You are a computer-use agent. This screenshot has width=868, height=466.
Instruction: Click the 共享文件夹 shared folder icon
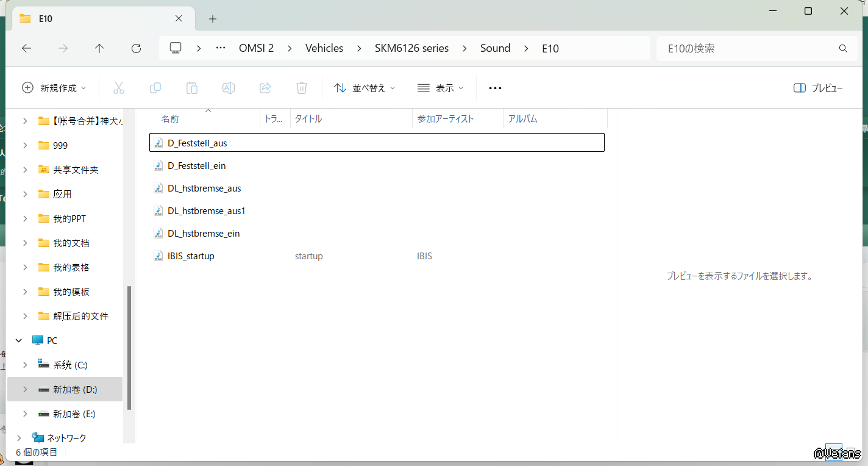(43, 170)
